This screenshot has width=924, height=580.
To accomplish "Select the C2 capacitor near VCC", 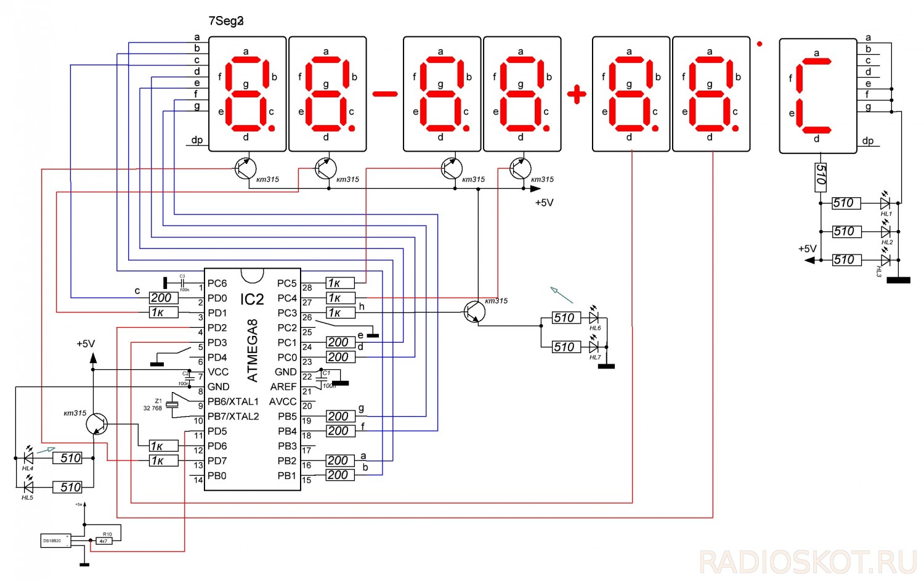I will pos(190,378).
